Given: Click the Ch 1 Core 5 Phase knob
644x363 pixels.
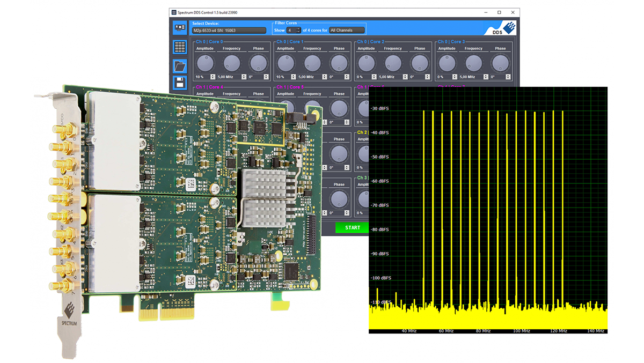Looking at the screenshot, I should pos(339,109).
